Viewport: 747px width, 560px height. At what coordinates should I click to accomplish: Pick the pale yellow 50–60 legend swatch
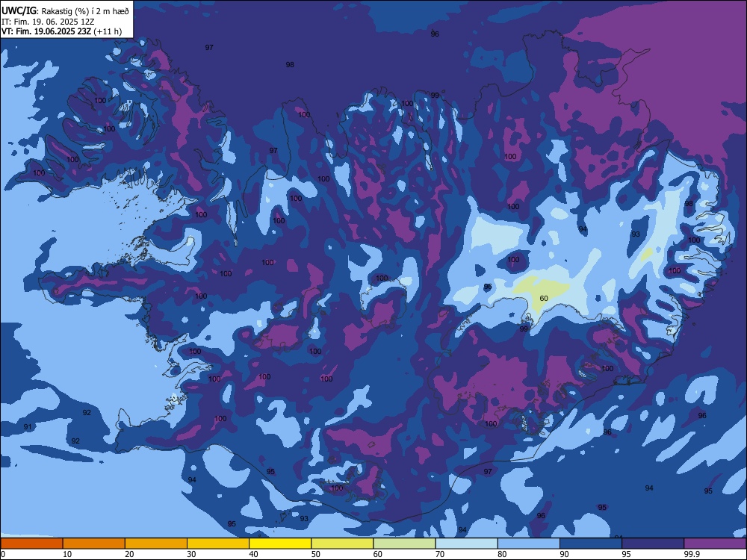tap(343, 544)
